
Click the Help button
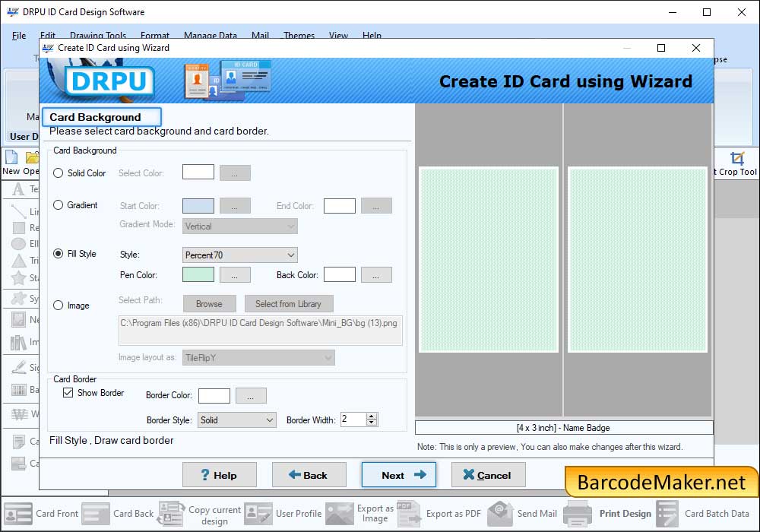[x=220, y=475]
